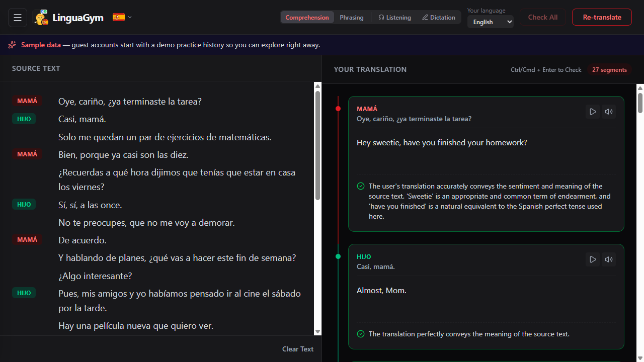Click the red timeline dot for MAMÁ segment

pos(338,109)
